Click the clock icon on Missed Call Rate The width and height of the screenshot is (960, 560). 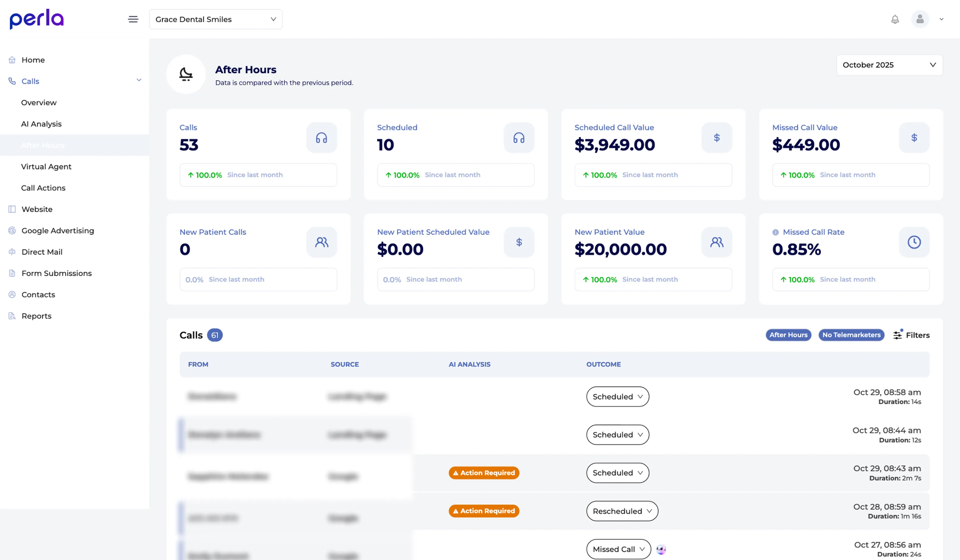[x=914, y=242]
